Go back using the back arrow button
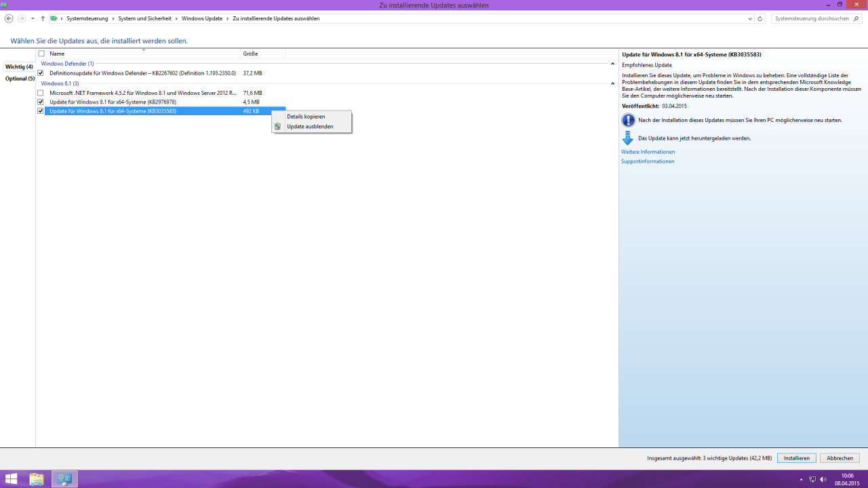 [9, 18]
